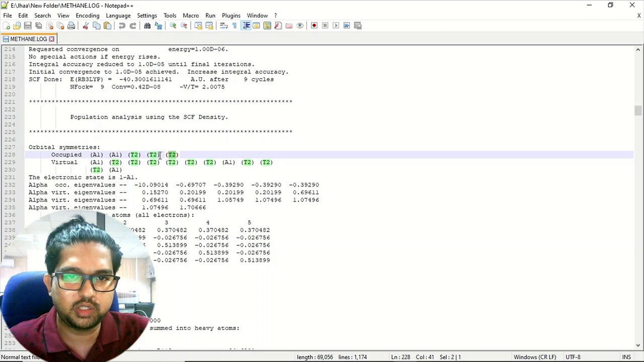Click the 'Orbital symmetries:' line
The image size is (644, 362).
[64, 147]
